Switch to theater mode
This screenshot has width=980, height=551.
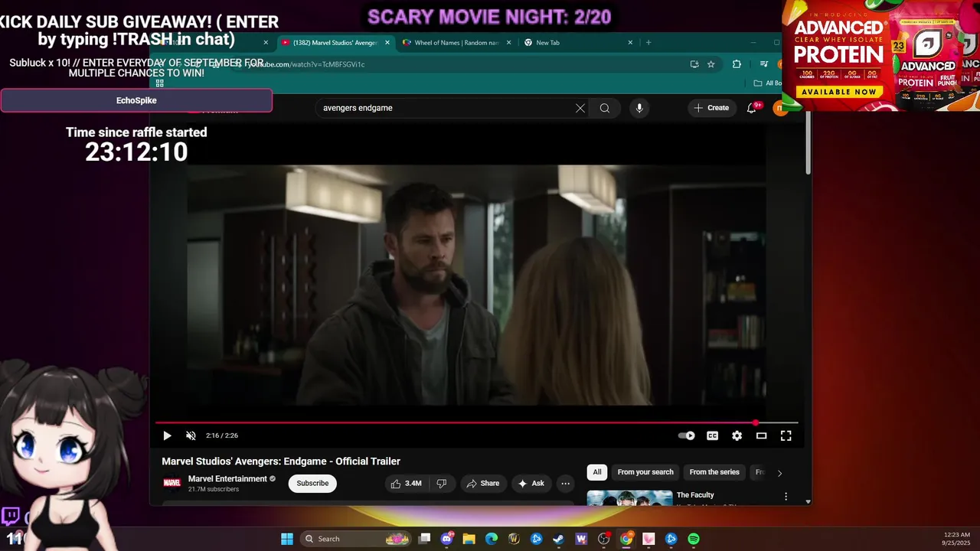[x=761, y=435]
